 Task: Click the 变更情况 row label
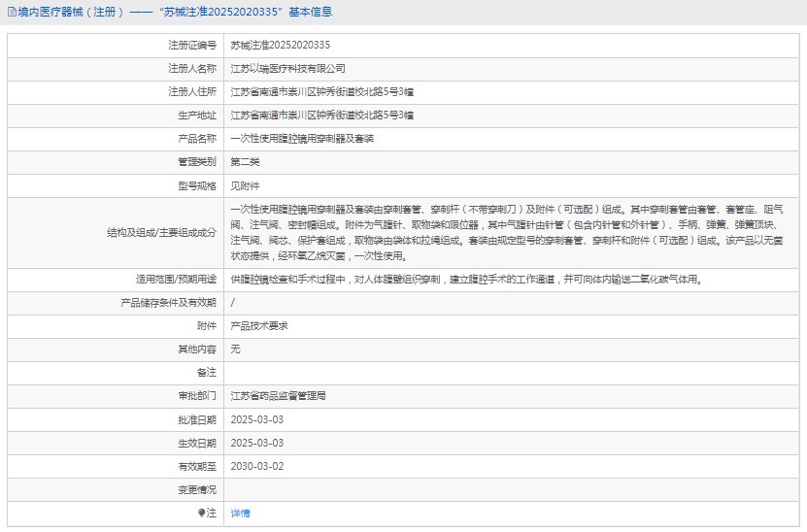(196, 489)
